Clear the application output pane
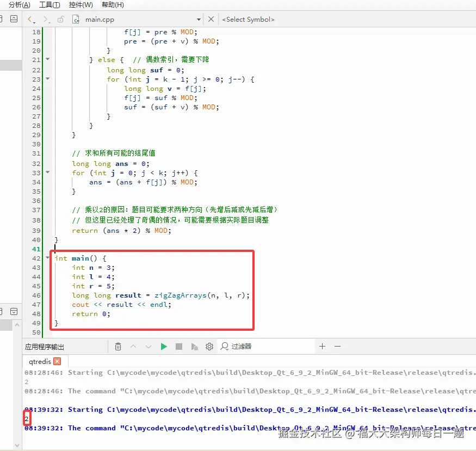476x451 pixels. [118, 347]
